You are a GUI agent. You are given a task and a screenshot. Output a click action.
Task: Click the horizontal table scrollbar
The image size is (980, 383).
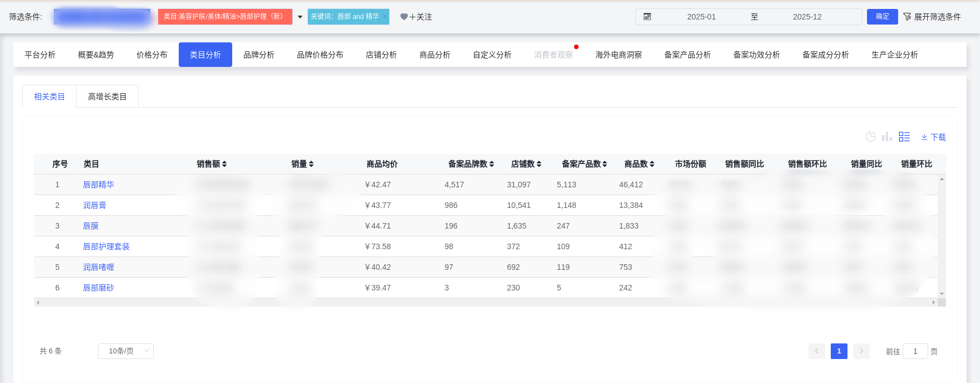tap(484, 302)
